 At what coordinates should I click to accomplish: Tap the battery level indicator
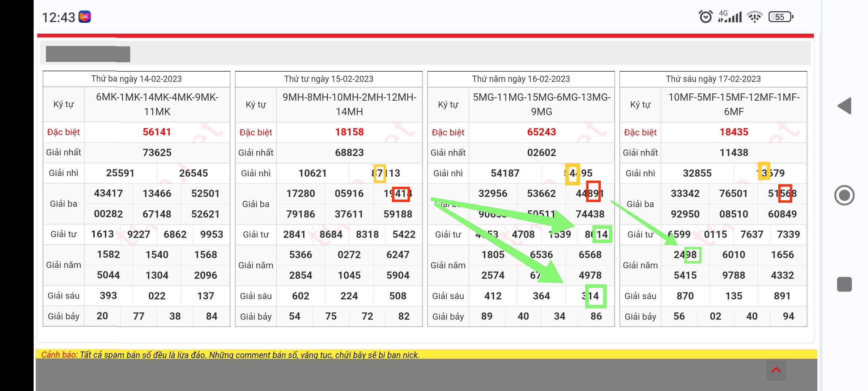(x=780, y=17)
